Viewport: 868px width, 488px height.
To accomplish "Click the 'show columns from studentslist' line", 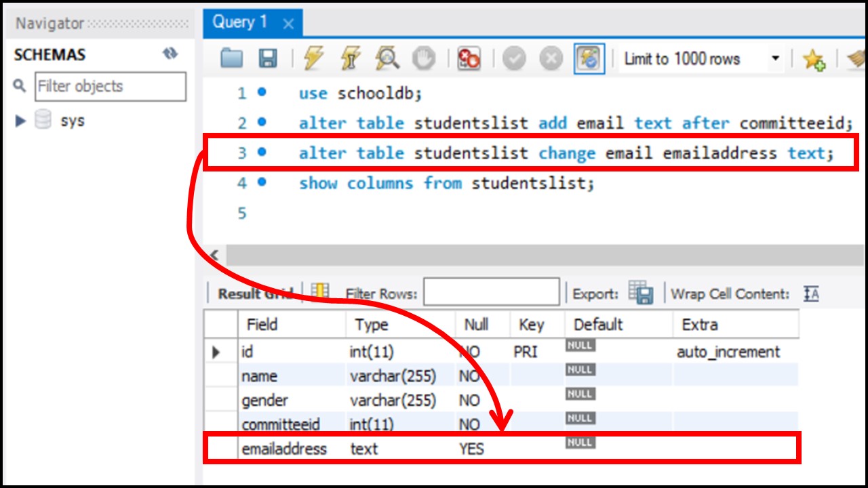I will tap(446, 183).
